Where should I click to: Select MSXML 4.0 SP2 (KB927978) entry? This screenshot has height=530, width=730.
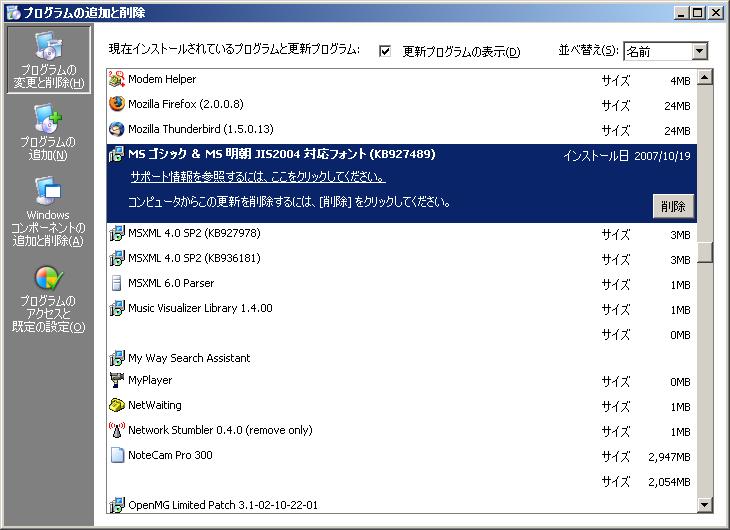click(402, 233)
